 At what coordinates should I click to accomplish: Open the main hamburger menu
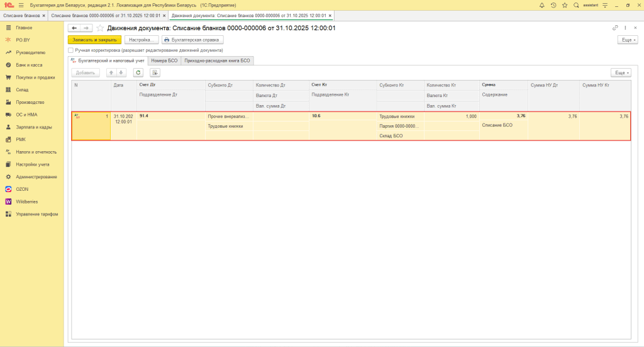pos(21,5)
